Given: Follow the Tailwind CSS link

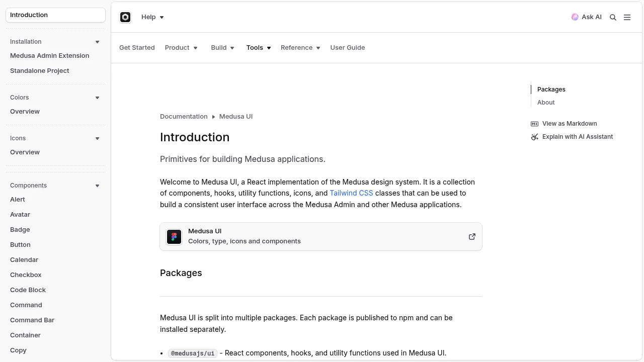Looking at the screenshot, I should 351,193.
